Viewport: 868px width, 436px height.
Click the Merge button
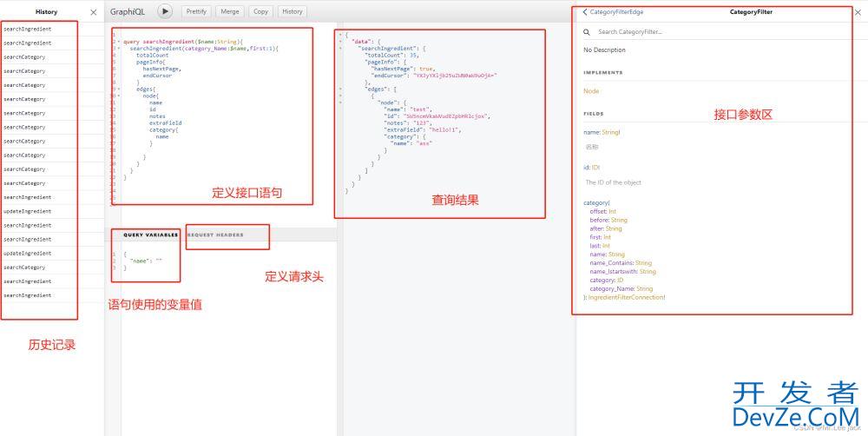[230, 11]
